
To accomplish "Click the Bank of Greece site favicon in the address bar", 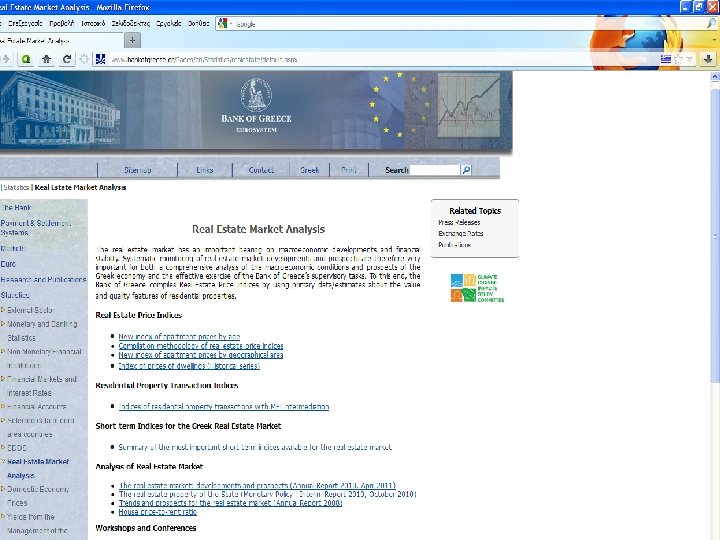I will [101, 59].
